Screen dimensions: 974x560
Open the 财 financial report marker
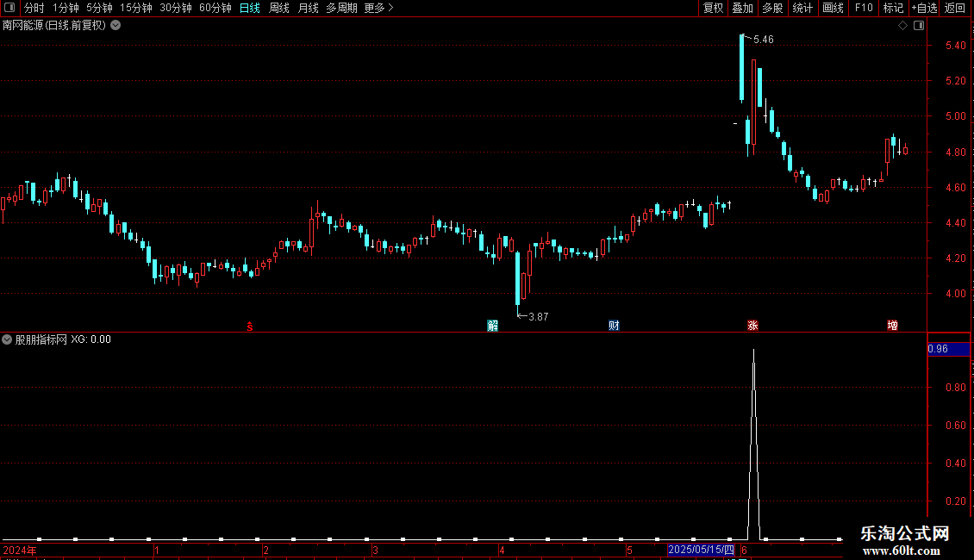click(614, 326)
